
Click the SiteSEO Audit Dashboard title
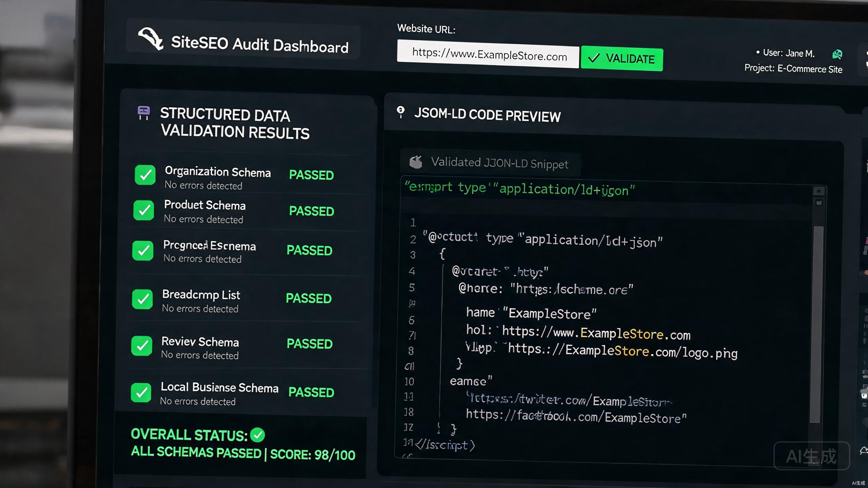tap(260, 44)
